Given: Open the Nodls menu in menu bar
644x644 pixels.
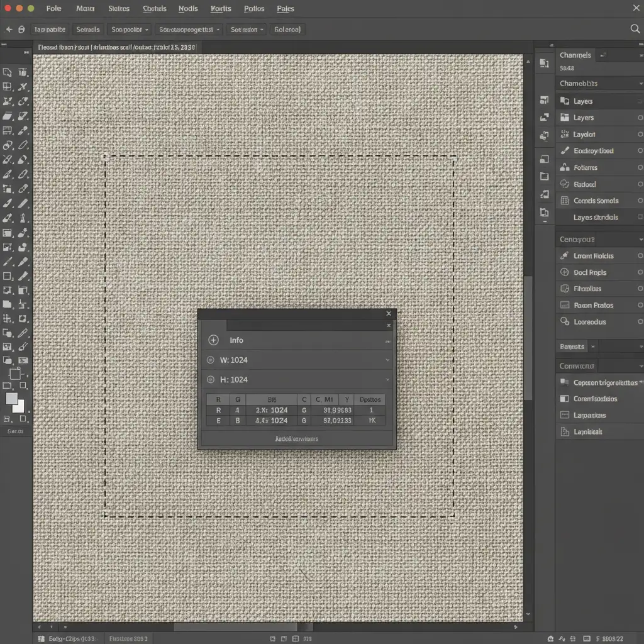Looking at the screenshot, I should (188, 9).
